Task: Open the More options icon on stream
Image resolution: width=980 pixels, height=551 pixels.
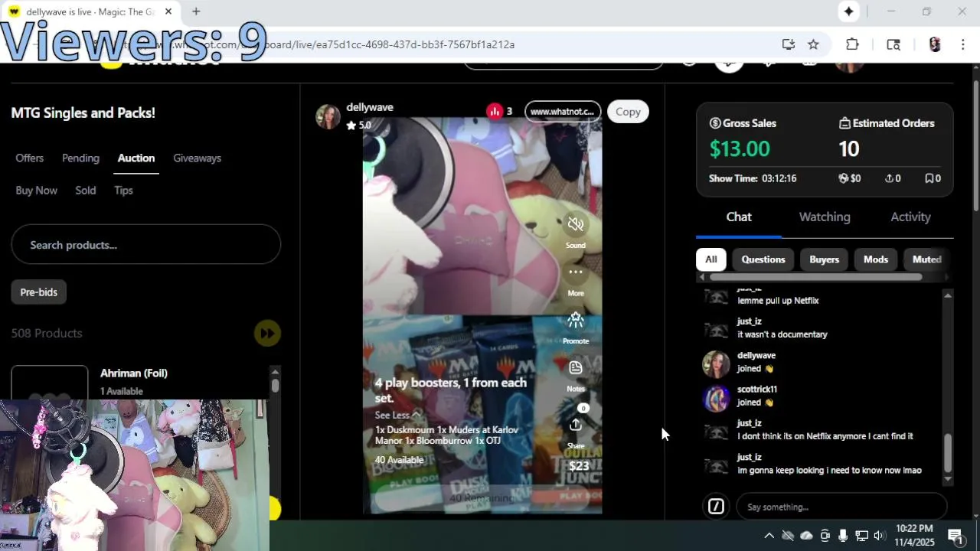Action: [576, 272]
